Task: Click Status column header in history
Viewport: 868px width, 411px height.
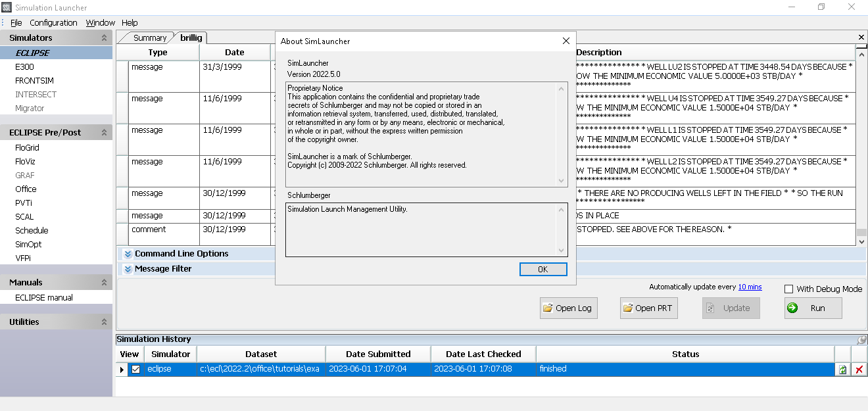Action: coord(685,354)
